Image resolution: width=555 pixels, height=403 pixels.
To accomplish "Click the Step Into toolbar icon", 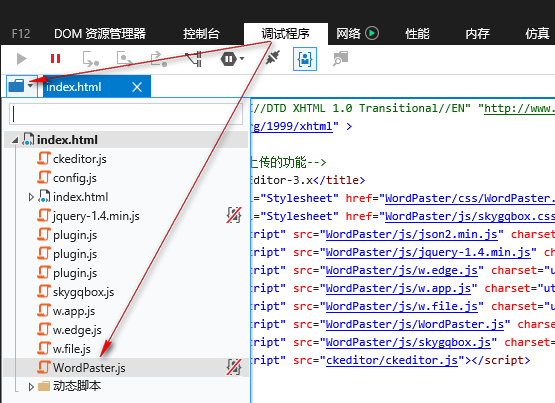I will [x=91, y=59].
